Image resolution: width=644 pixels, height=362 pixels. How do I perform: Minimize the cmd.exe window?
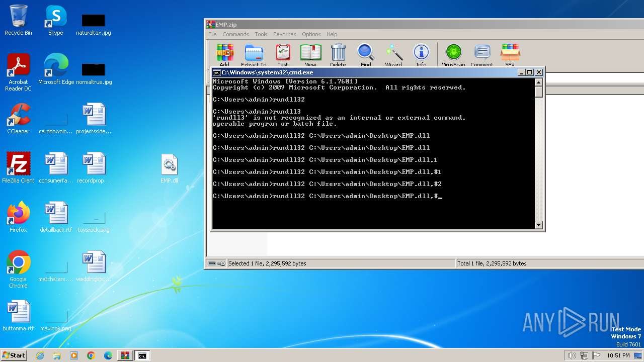click(521, 72)
